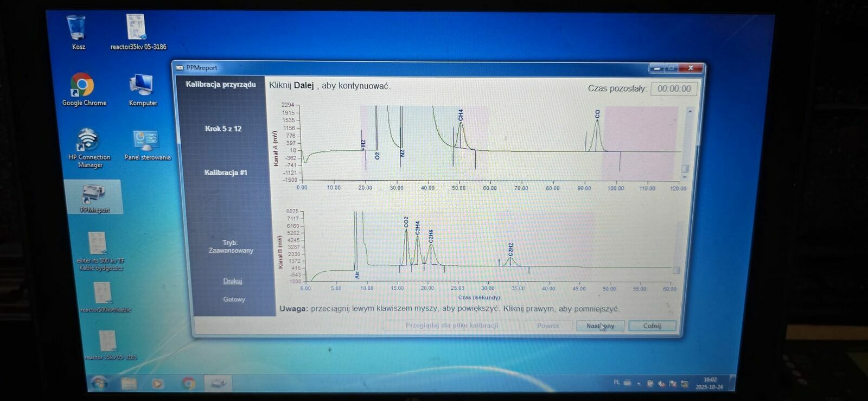The height and width of the screenshot is (401, 868).
Task: Open exiter rts 500 kv TF document
Action: [x=98, y=244]
